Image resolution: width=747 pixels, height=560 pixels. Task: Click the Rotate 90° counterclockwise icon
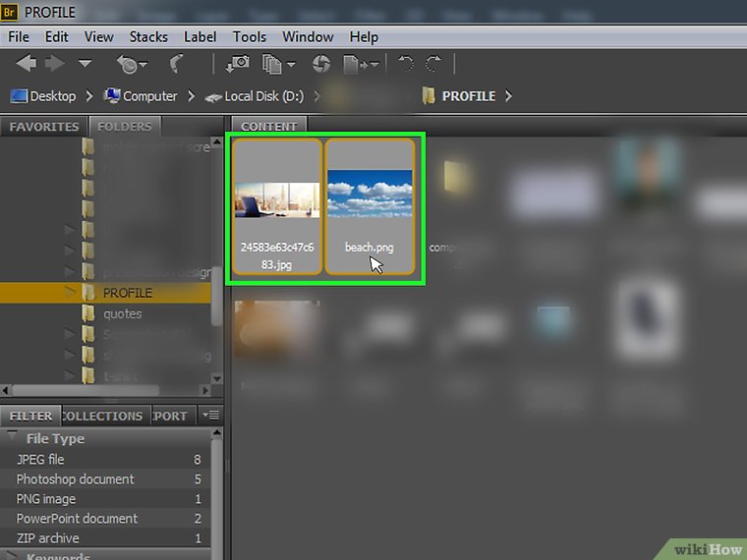(405, 64)
